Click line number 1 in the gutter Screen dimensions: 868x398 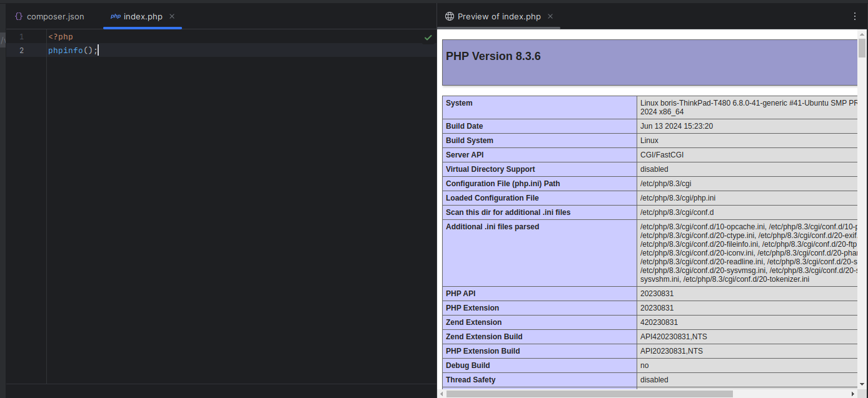(x=21, y=37)
